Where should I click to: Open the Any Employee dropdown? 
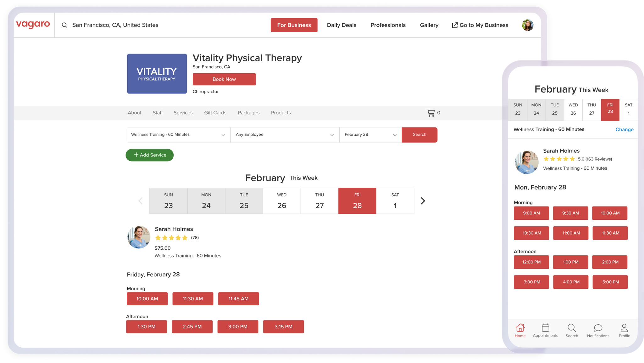click(x=285, y=135)
